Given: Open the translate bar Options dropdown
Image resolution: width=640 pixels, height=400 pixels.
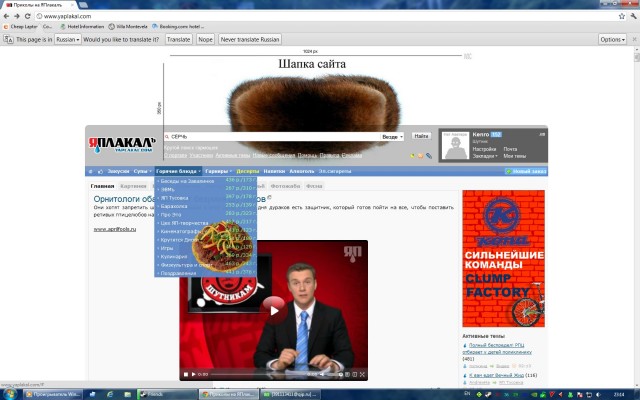Looking at the screenshot, I should [612, 40].
